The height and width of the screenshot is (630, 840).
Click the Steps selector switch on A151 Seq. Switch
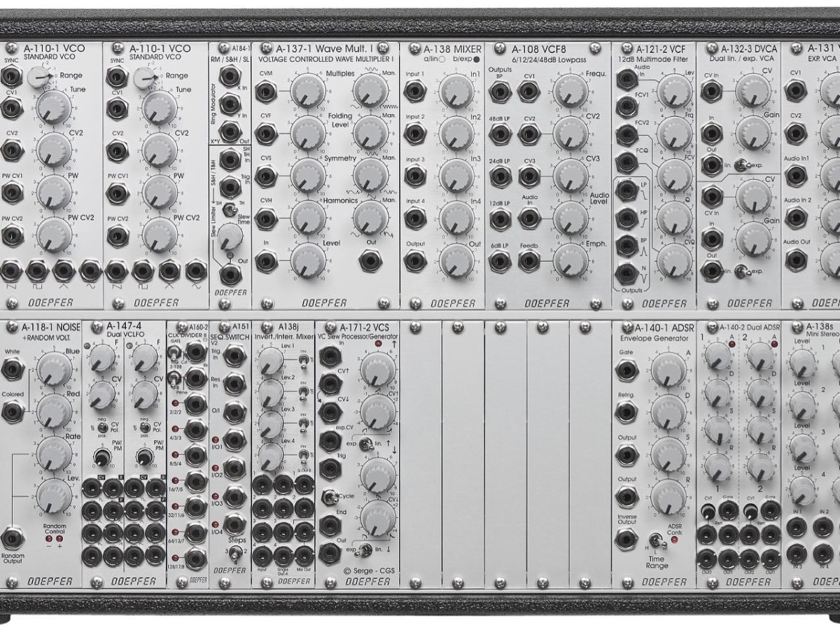tap(236, 554)
